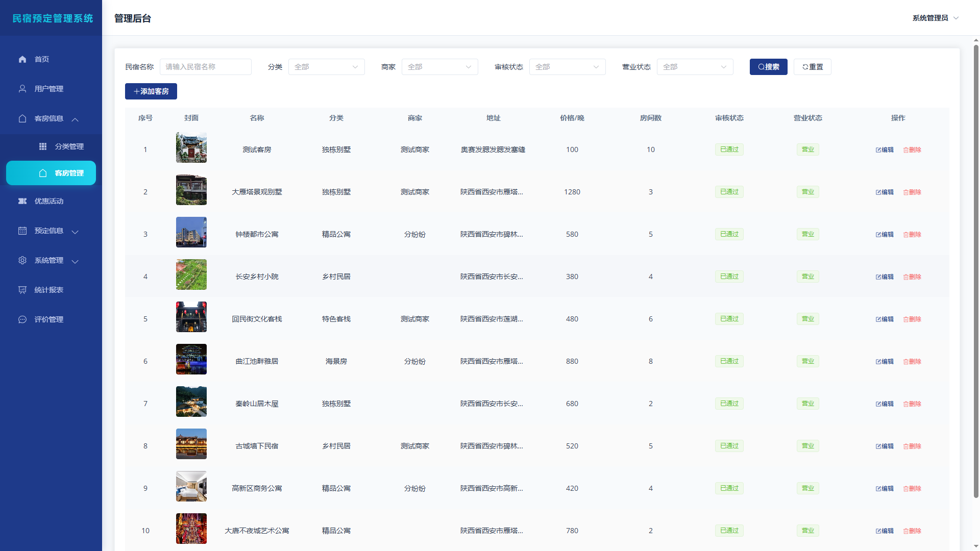Click the 用户管理 user icon
Viewport: 980px width, 551px height.
click(x=22, y=89)
